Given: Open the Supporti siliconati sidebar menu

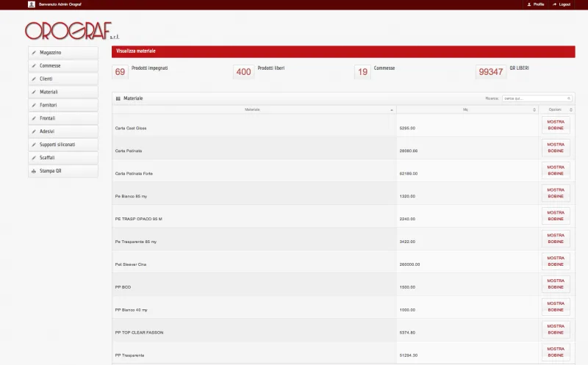Looking at the screenshot, I should tap(63, 145).
